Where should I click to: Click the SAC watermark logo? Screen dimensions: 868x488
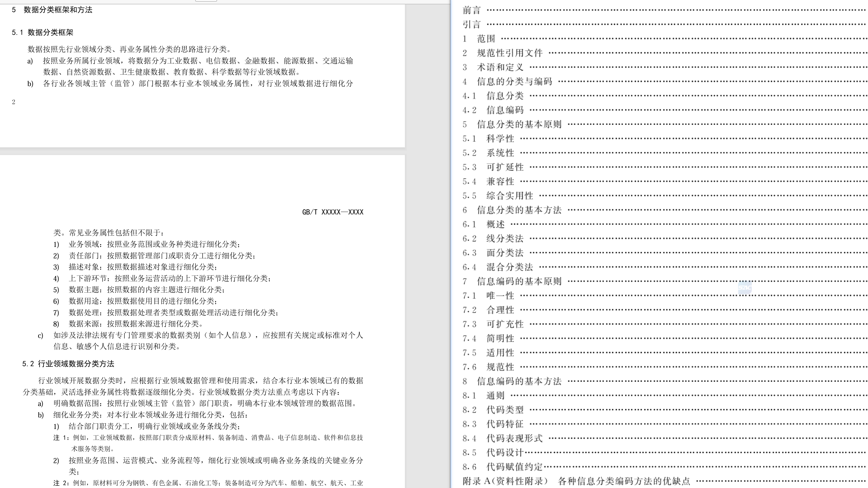coord(745,288)
